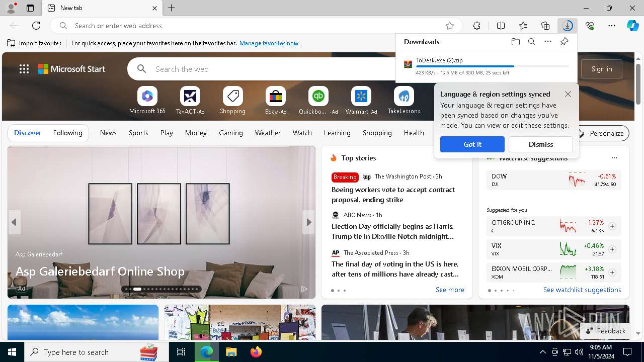Open the profile icon in title bar

pos(11,8)
